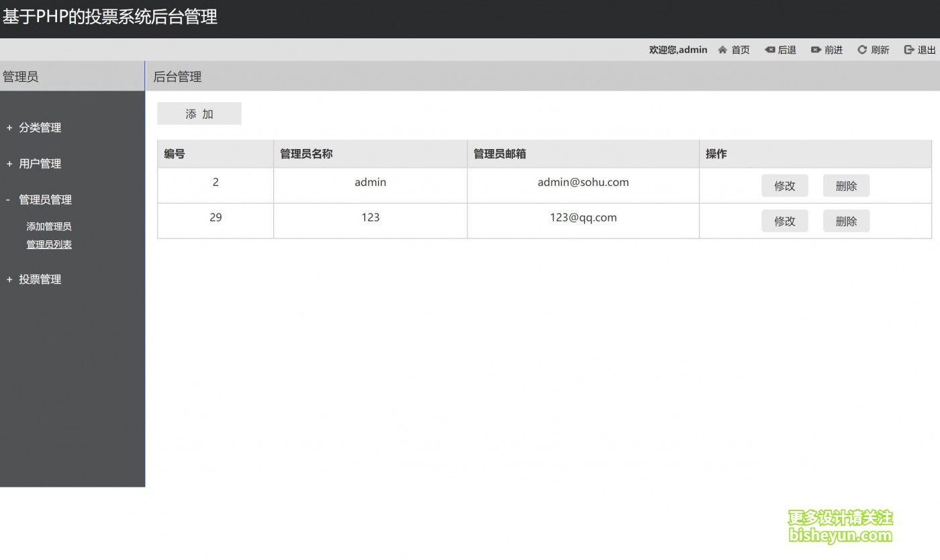Expand the 分类管理 plus sign

(x=9, y=128)
